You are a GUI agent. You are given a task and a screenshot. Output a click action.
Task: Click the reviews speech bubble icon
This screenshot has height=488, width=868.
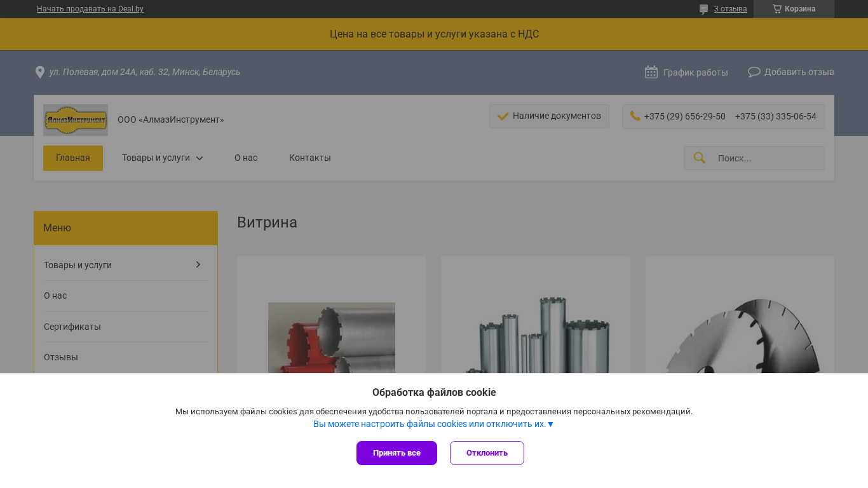703,10
